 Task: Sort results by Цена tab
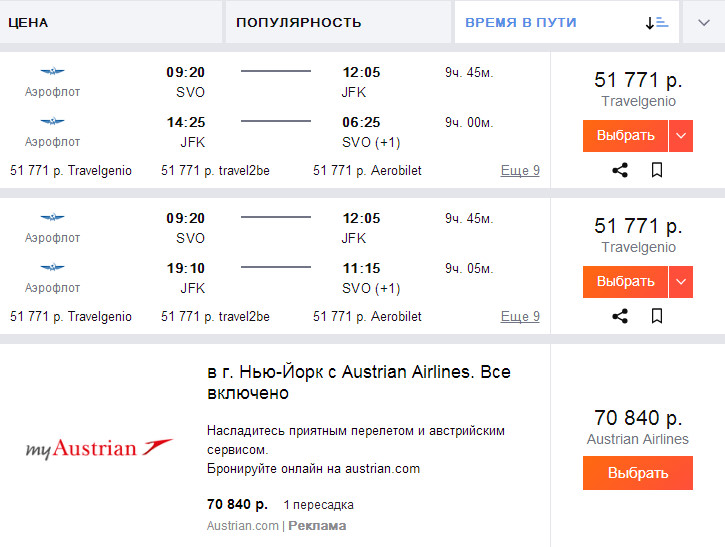[110, 22]
